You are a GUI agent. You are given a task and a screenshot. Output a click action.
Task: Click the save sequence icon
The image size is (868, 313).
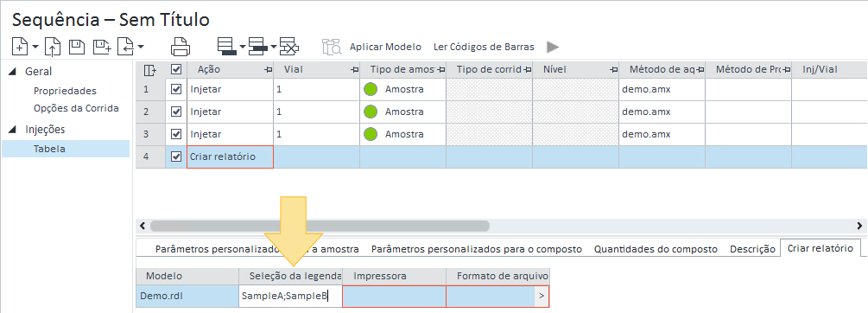click(76, 47)
